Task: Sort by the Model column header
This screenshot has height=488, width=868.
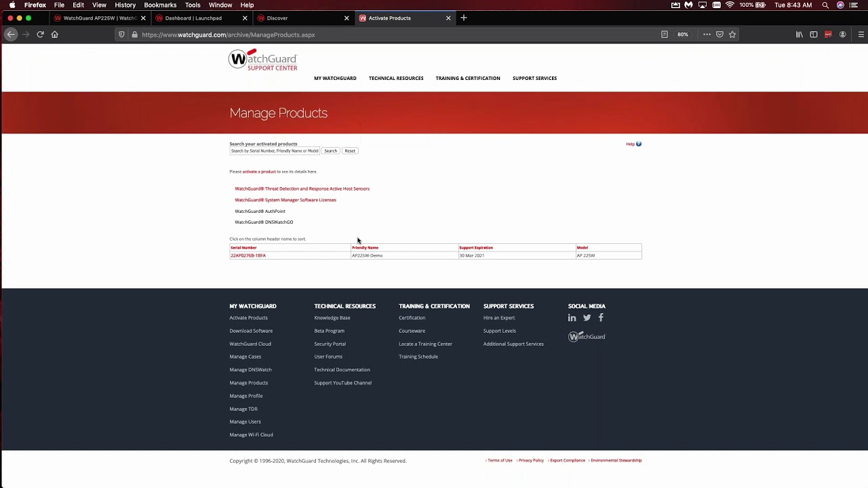Action: (x=583, y=248)
